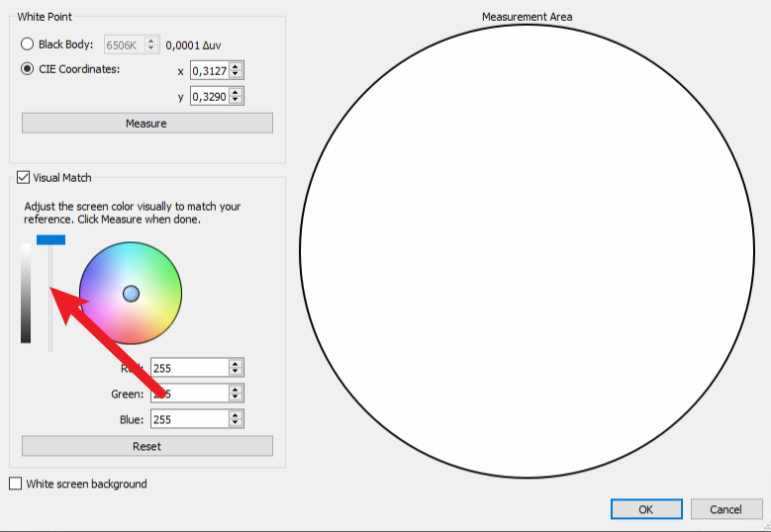Screen dimensions: 771x532
Task: Click inside the Blue value field
Action: [x=188, y=419]
